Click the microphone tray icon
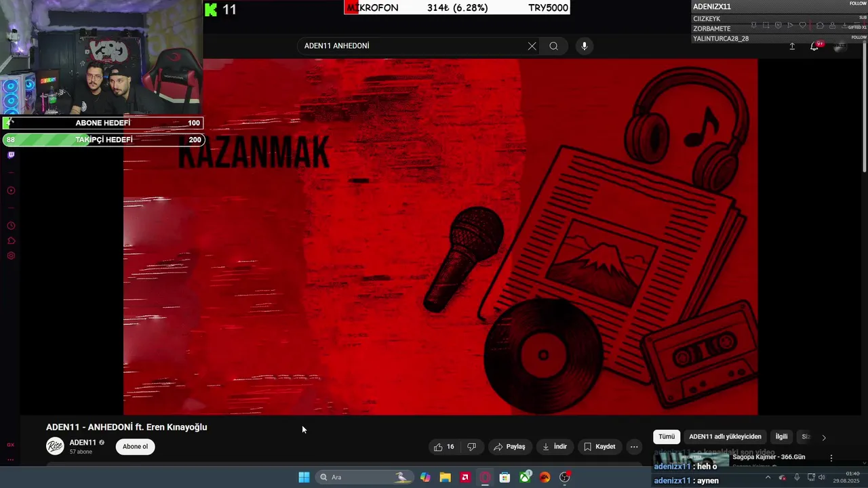The width and height of the screenshot is (868, 488). coord(797,477)
